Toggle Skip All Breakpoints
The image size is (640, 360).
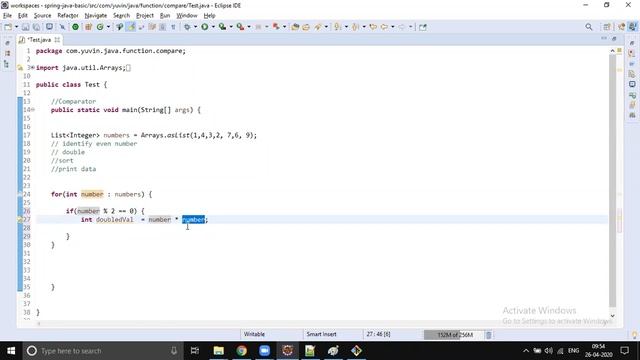[62, 27]
